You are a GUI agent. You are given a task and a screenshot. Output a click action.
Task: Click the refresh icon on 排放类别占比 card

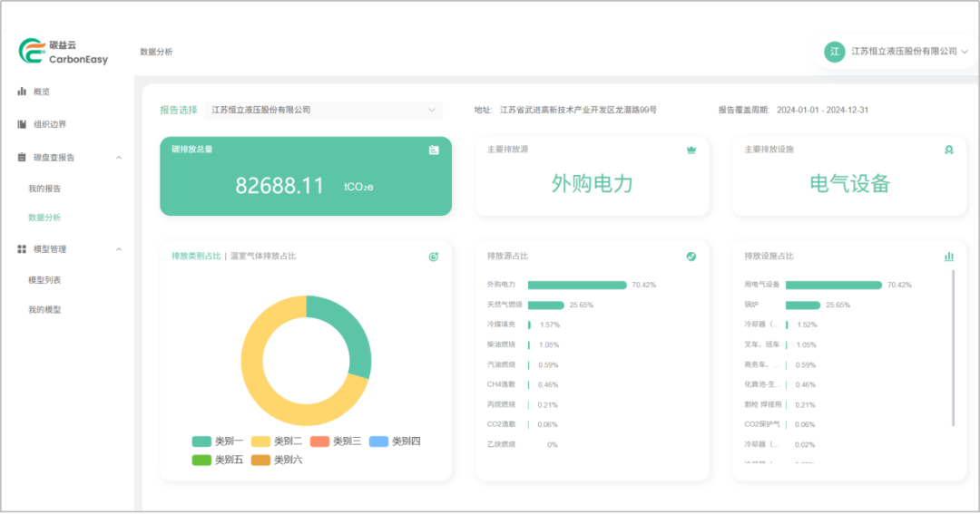[x=433, y=257]
